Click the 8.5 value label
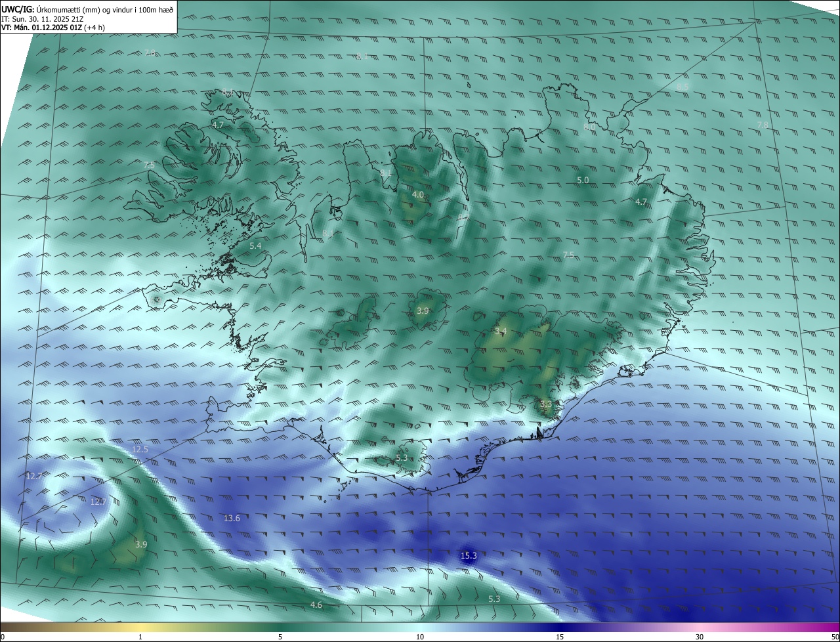 coord(682,87)
